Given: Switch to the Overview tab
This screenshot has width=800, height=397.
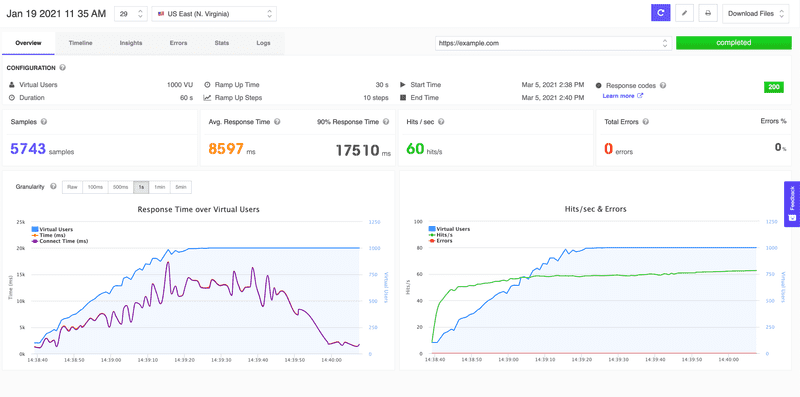Looking at the screenshot, I should click(x=28, y=43).
